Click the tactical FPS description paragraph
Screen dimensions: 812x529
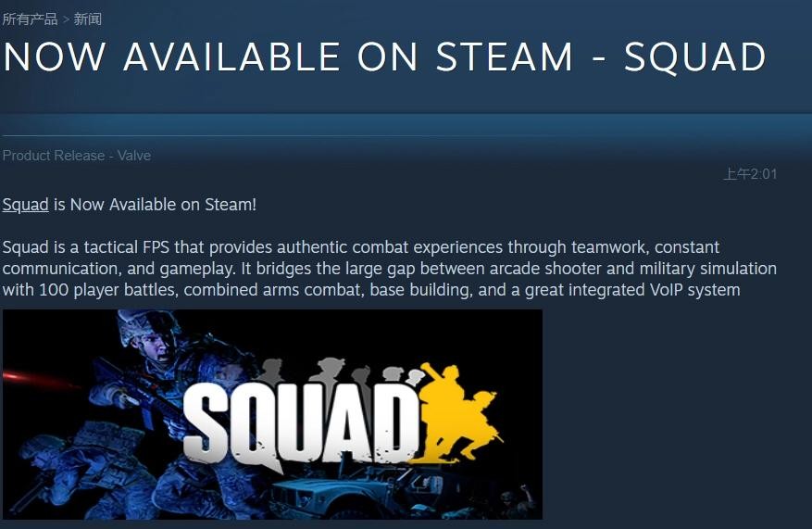(390, 269)
